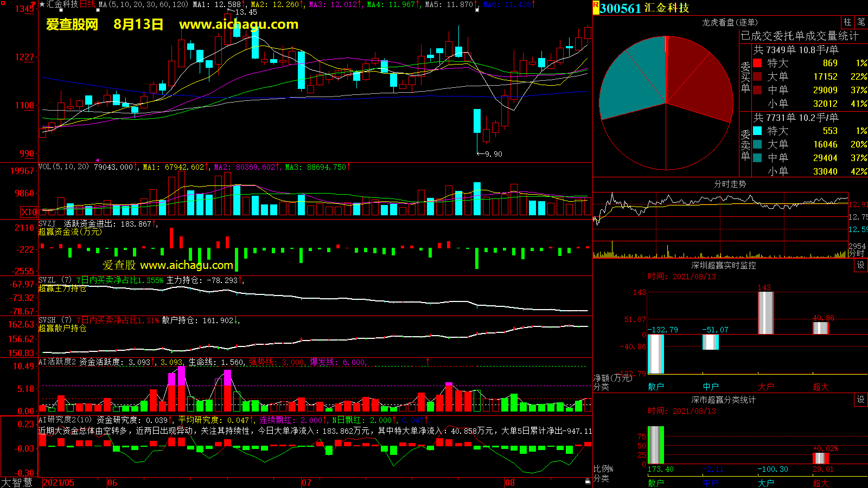Viewport: 868px width, 488px height.
Task: Click stock code 300561 in the header
Action: 620,8
